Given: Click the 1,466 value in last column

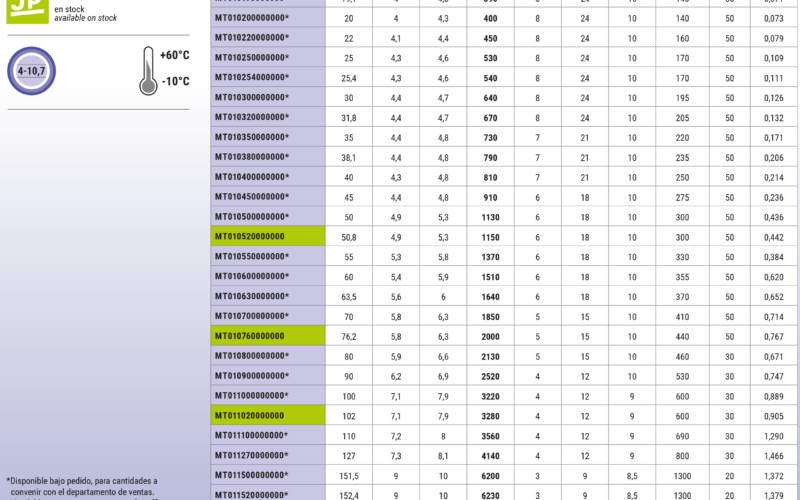Looking at the screenshot, I should (774, 456).
